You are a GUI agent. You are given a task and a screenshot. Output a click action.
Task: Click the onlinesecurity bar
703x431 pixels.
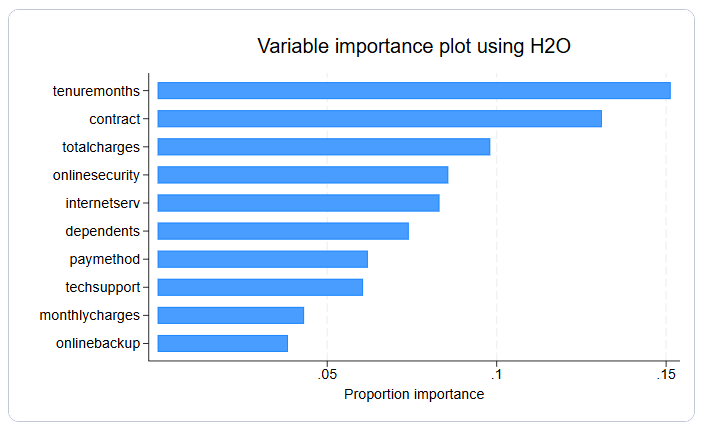[303, 175]
